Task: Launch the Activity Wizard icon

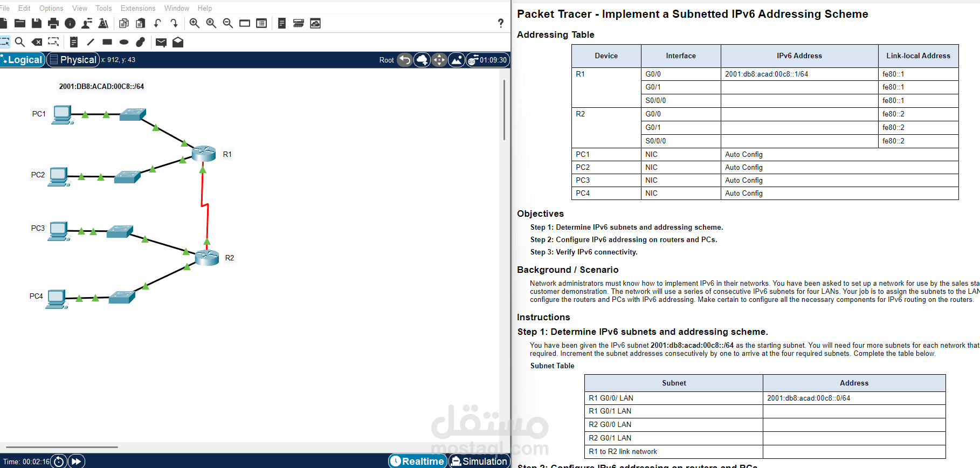Action: pyautogui.click(x=103, y=23)
